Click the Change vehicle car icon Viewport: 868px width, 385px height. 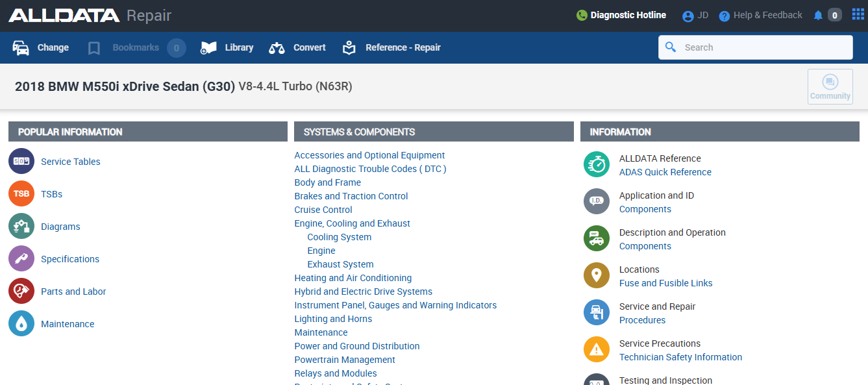[x=21, y=48]
